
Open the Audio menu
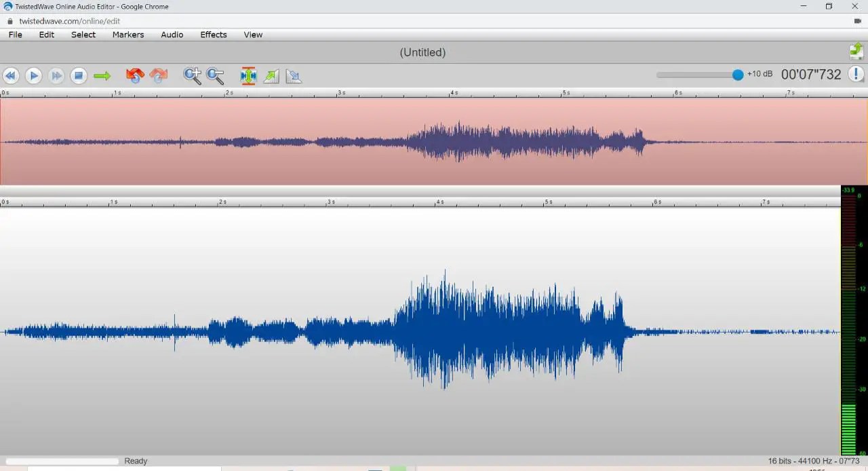tap(172, 35)
